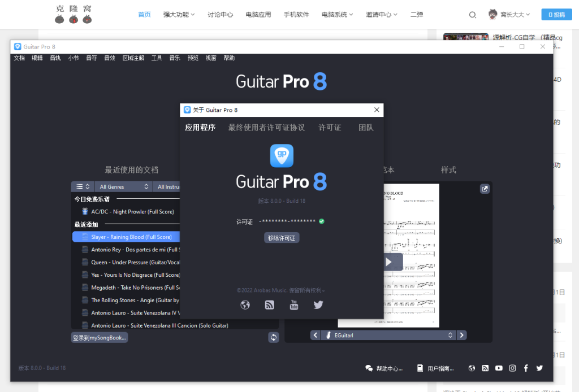This screenshot has width=579, height=392.
Task: Open the 文档 menu
Action: (19, 58)
